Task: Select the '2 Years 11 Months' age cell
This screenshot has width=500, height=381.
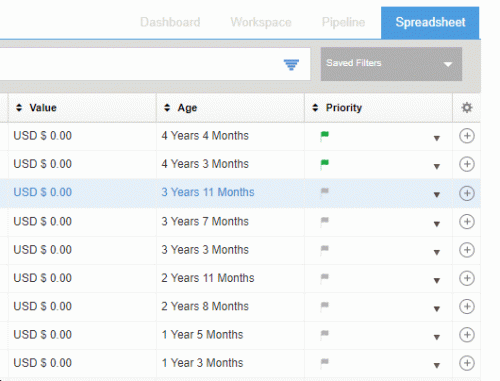Action: 230,278
